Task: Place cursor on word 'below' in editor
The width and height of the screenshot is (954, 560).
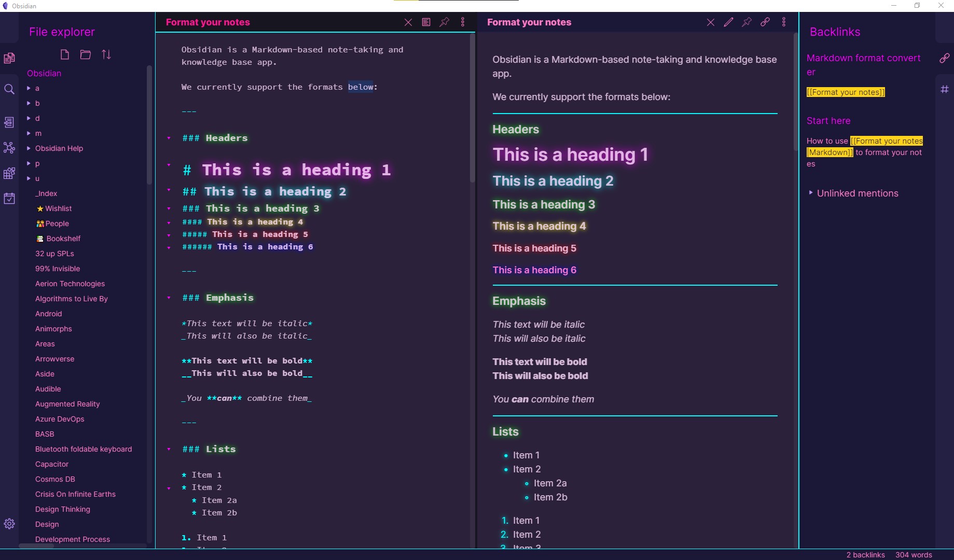Action: coord(361,87)
